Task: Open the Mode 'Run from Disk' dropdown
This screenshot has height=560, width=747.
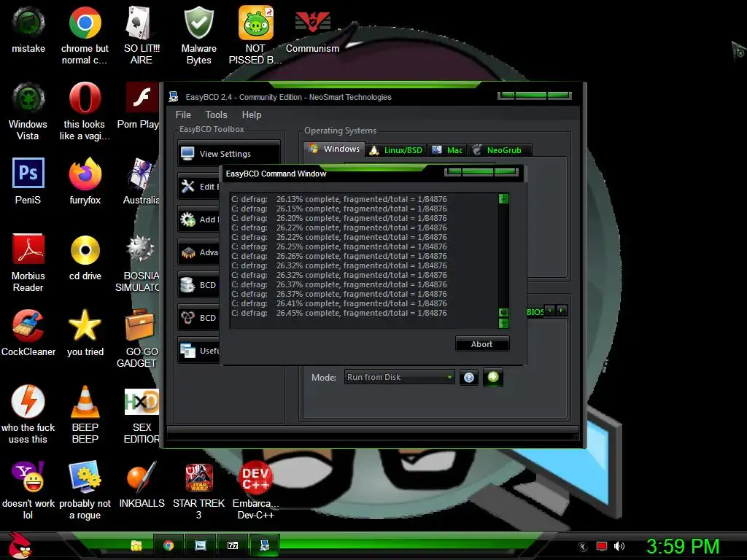Action: 399,377
